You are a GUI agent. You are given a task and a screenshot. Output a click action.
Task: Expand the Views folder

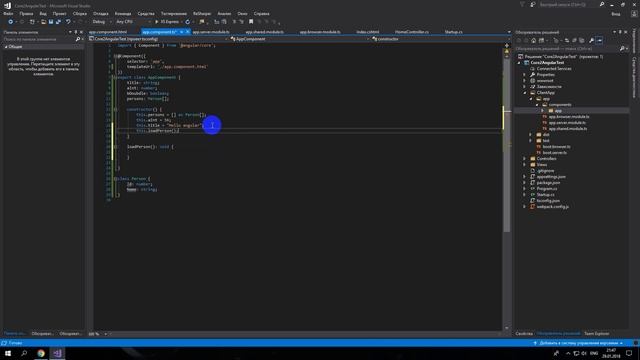[525, 164]
